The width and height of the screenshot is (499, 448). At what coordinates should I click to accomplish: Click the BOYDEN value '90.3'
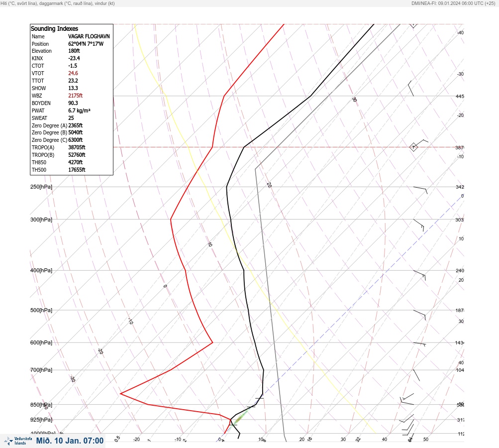[73, 103]
